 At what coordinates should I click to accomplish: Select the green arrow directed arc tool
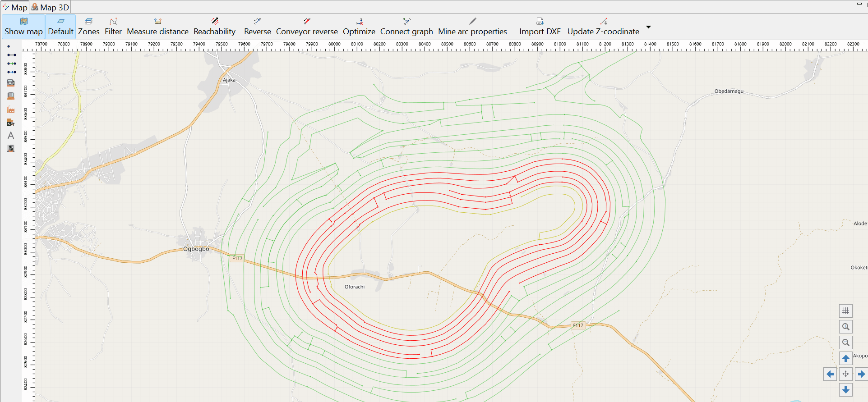[11, 64]
